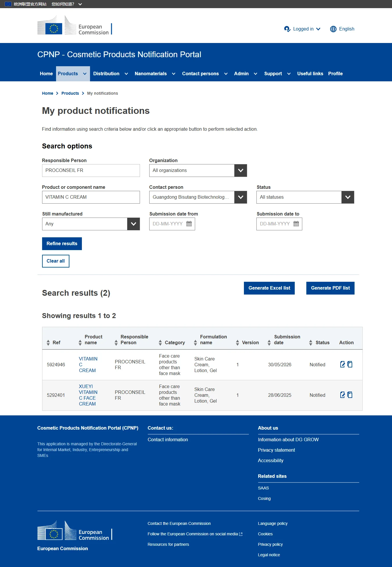
Task: Sort results using the Responsible Person arrows
Action: (116, 343)
